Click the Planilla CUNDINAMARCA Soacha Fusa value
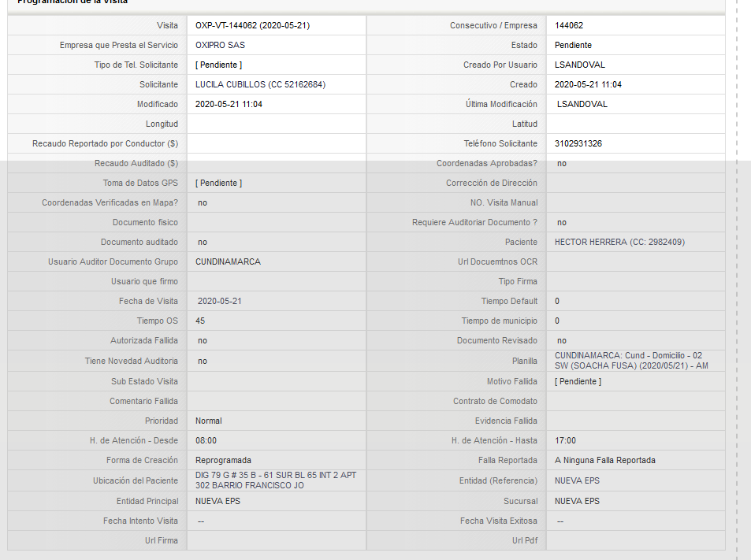This screenshot has height=560, width=751. (631, 361)
